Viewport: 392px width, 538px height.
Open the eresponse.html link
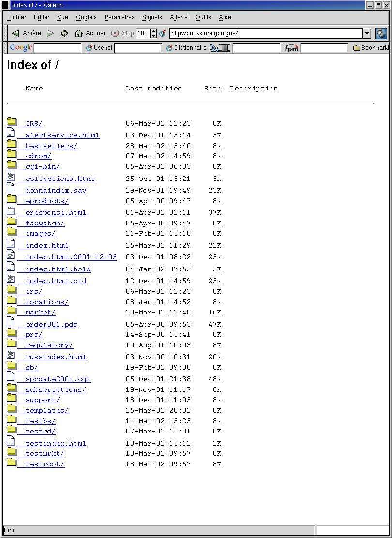point(56,213)
